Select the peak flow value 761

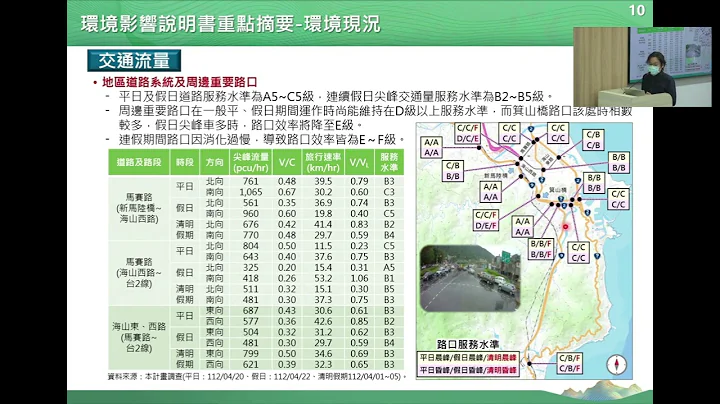tap(251, 181)
